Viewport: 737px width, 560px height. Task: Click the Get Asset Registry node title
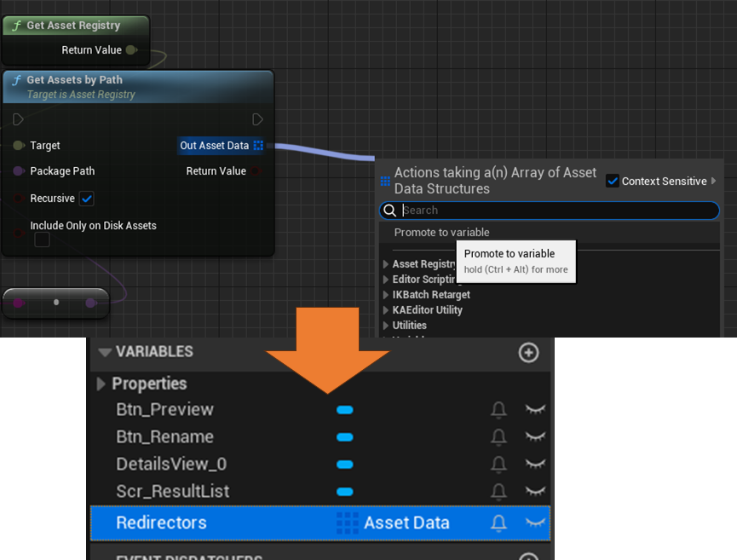click(x=73, y=26)
